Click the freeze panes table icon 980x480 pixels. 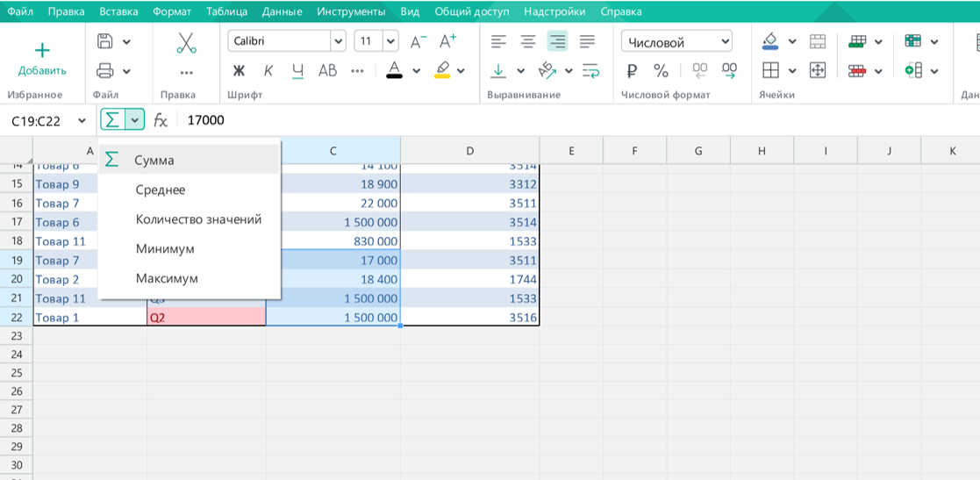913,41
